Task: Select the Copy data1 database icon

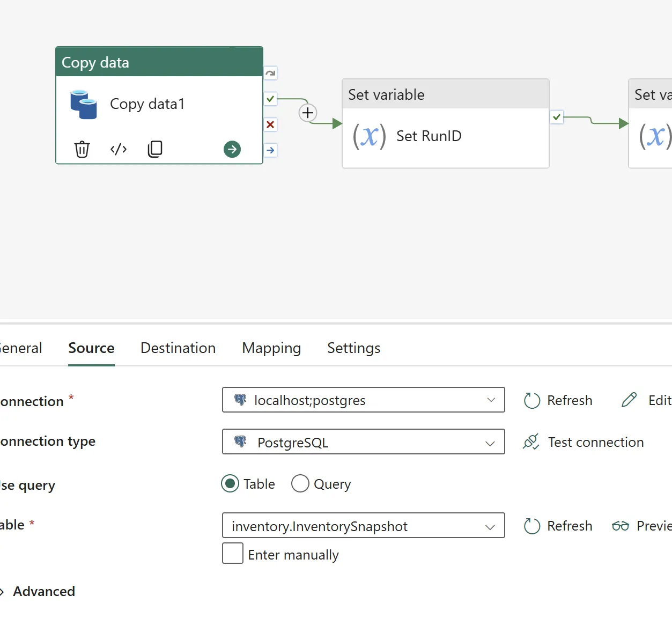Action: [x=84, y=105]
